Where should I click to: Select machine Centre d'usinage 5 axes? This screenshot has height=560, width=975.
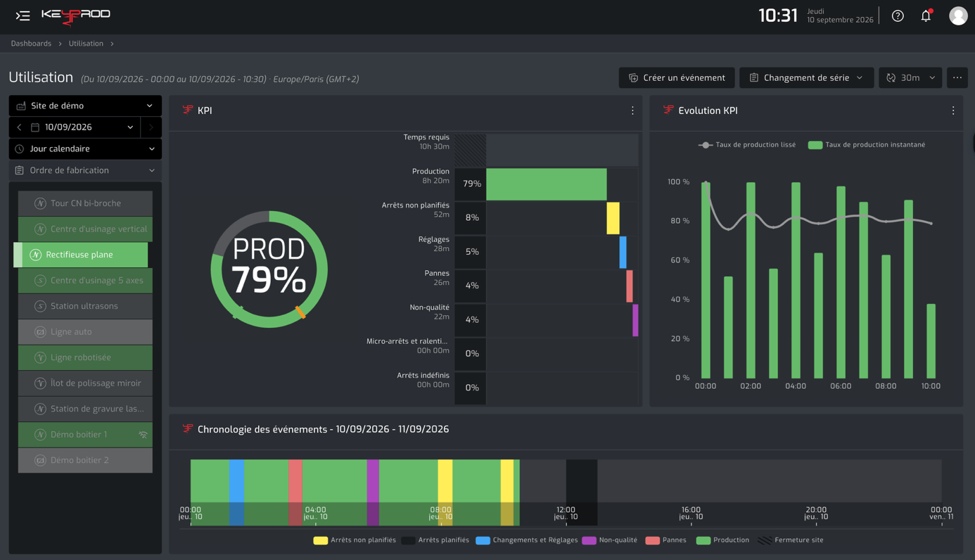point(85,281)
